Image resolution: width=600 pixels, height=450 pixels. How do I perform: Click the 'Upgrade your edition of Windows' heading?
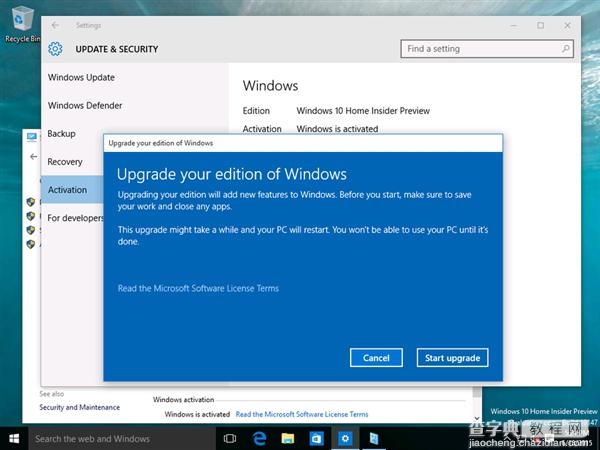point(232,174)
